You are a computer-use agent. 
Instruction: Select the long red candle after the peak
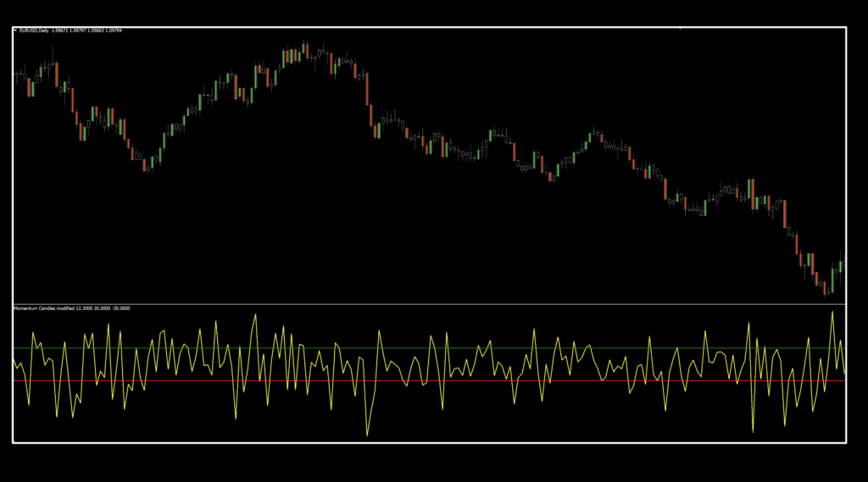click(x=368, y=89)
